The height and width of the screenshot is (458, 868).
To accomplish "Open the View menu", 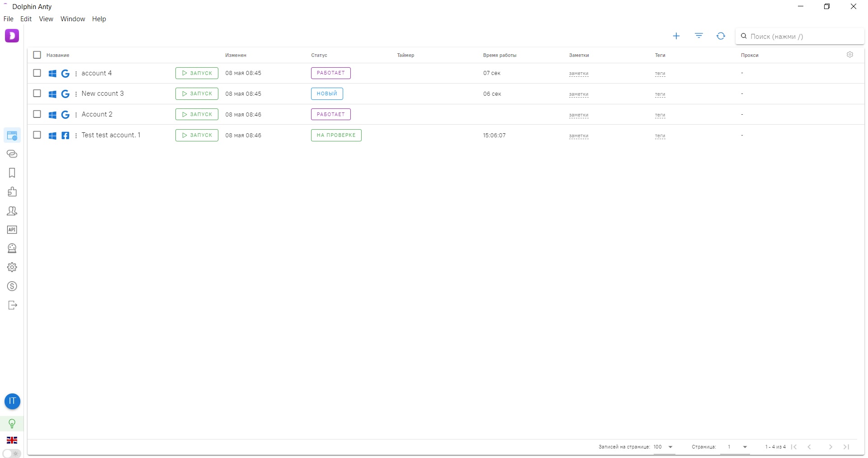I will coord(46,19).
